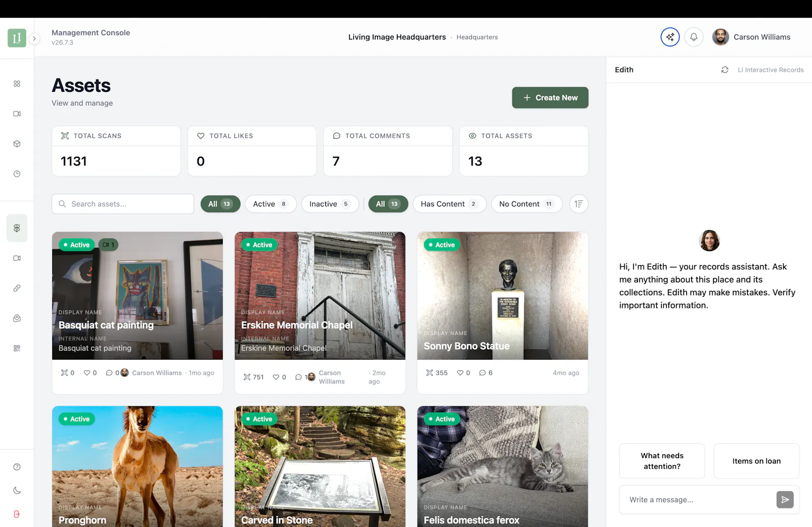Screen dimensions: 812x527
Task: Open the chain link icon in sidebar
Action: coord(17,288)
